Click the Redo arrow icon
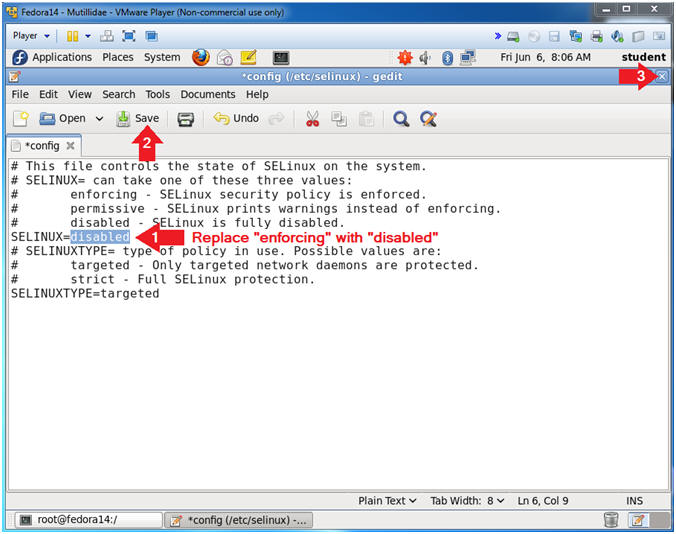The width and height of the screenshot is (676, 534). tap(276, 119)
